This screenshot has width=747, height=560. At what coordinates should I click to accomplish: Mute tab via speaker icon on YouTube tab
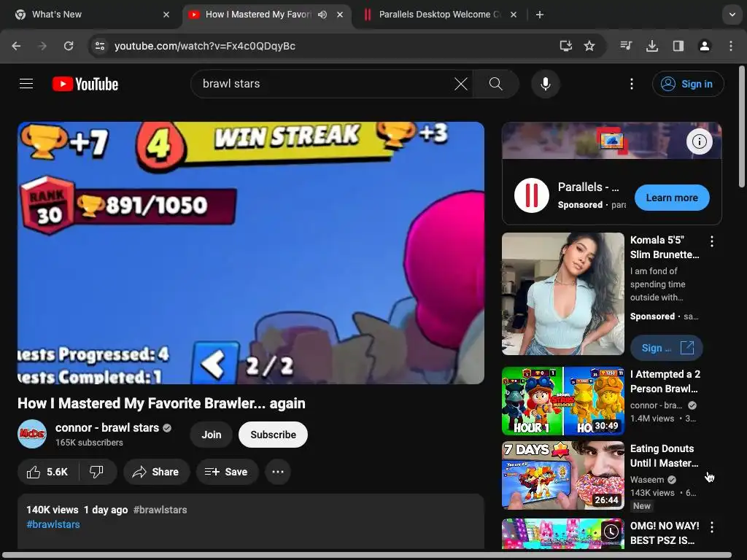(322, 15)
